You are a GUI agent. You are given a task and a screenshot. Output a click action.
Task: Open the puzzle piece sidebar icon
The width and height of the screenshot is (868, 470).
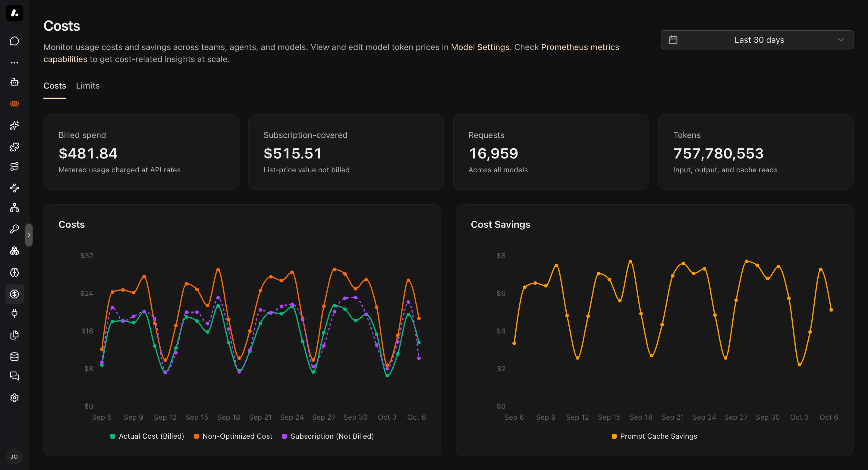[14, 147]
